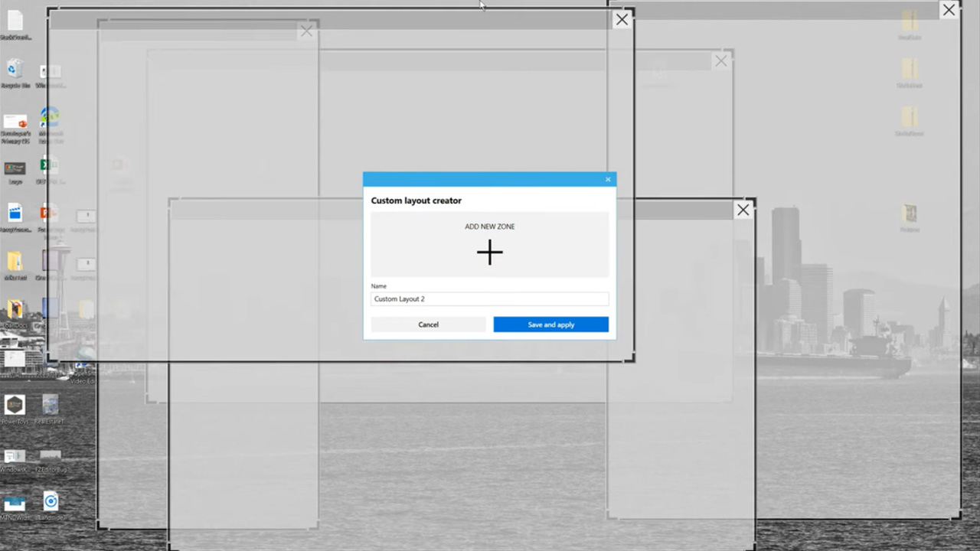Image resolution: width=980 pixels, height=551 pixels.
Task: Select the Recycle Bin desktop icon
Action: pos(15,70)
